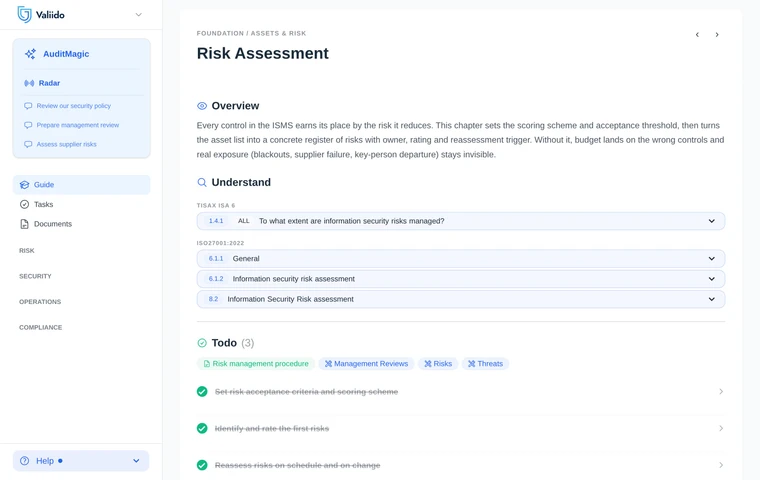Open Reassess risks on schedule arrow

coord(721,465)
